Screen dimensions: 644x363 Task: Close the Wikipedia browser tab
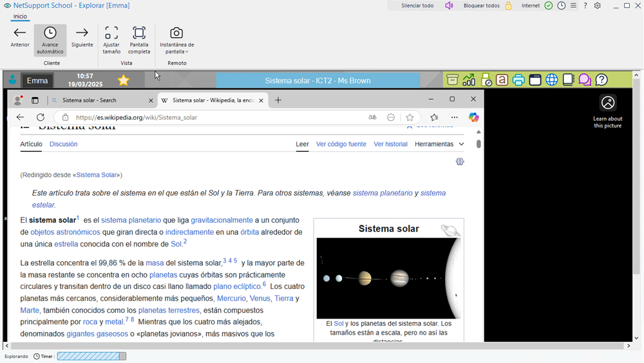pos(261,100)
